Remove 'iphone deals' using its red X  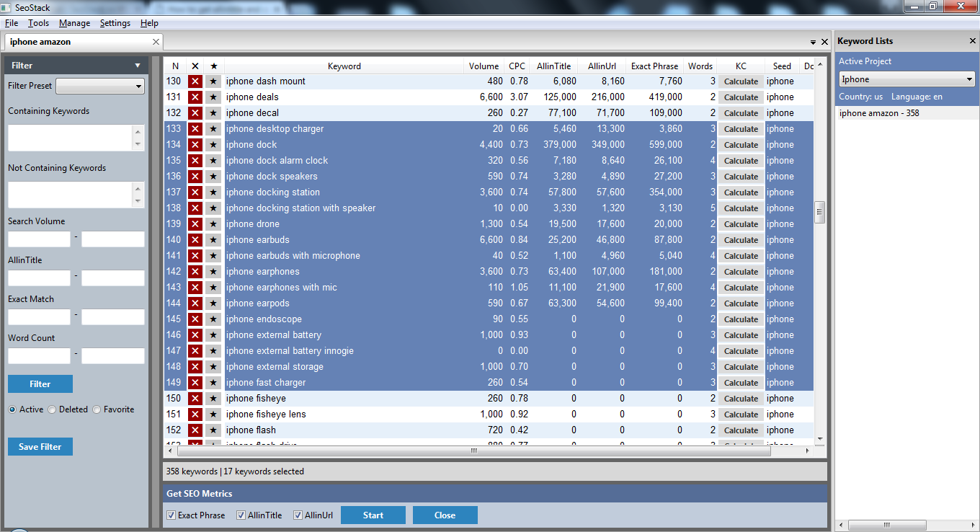pyautogui.click(x=195, y=97)
